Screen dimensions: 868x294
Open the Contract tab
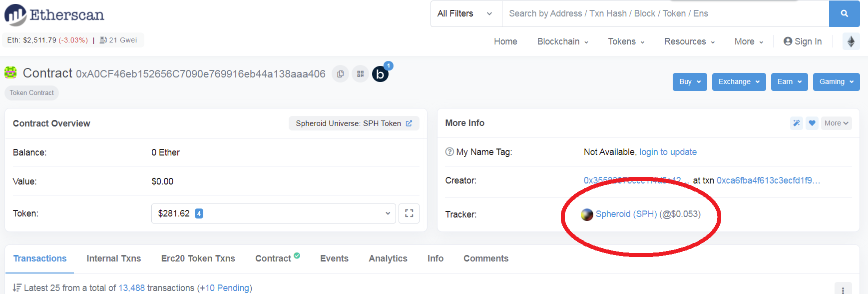pos(273,258)
